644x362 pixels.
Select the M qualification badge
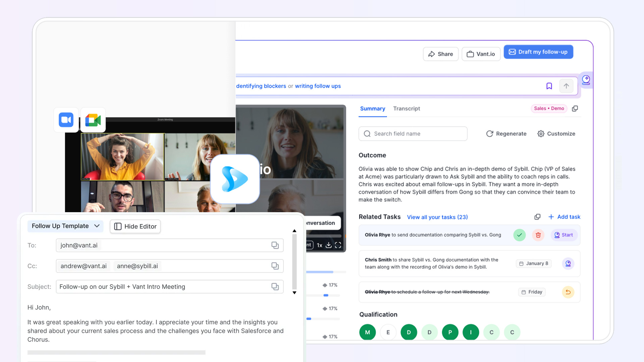(x=367, y=332)
